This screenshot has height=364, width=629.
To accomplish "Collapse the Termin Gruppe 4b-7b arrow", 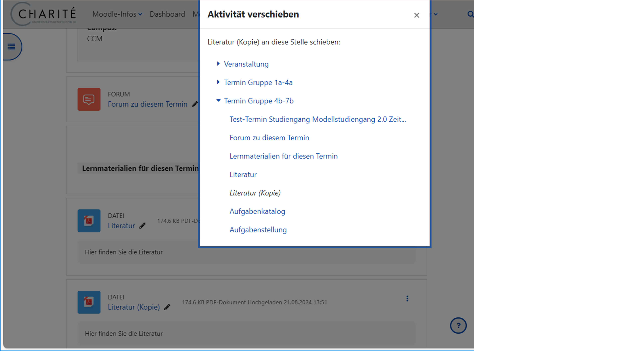I will [x=218, y=101].
